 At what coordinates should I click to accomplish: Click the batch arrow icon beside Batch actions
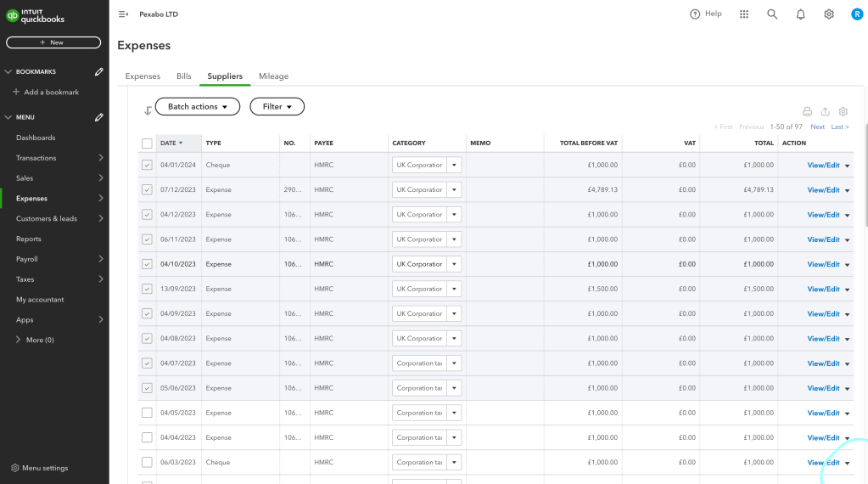(x=148, y=110)
